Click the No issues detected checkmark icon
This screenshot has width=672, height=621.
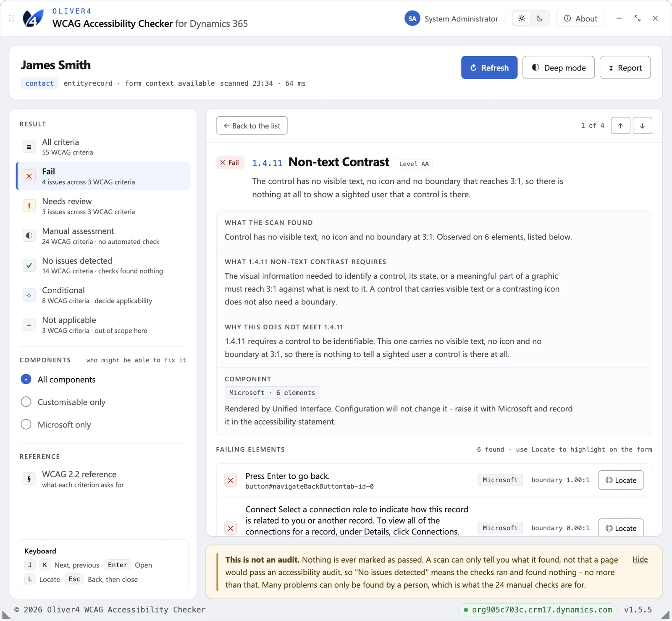click(29, 265)
